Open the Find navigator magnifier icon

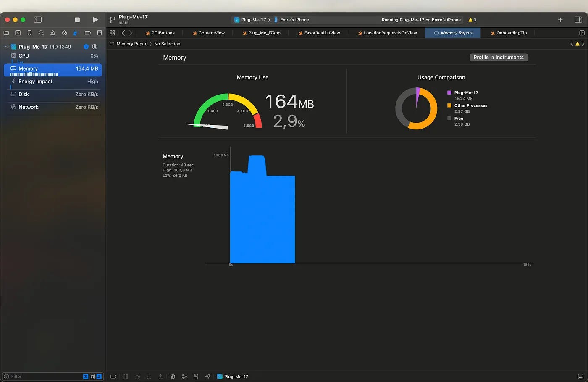click(x=41, y=33)
